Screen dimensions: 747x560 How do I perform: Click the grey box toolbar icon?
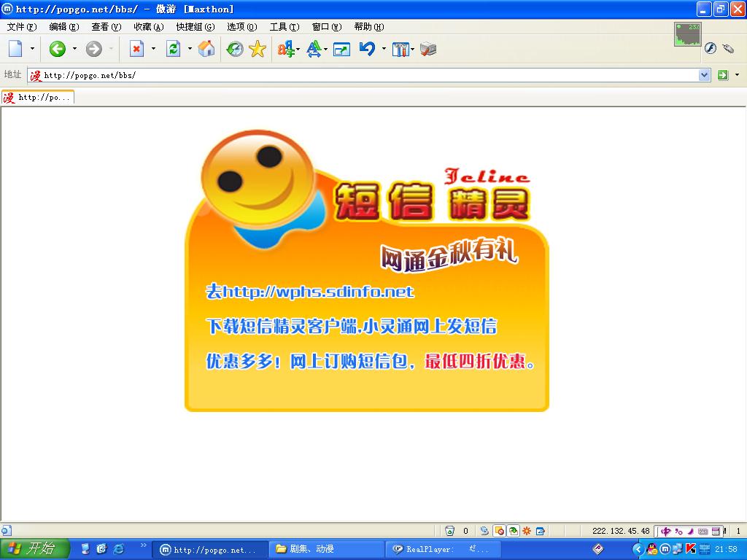pyautogui.click(x=428, y=49)
